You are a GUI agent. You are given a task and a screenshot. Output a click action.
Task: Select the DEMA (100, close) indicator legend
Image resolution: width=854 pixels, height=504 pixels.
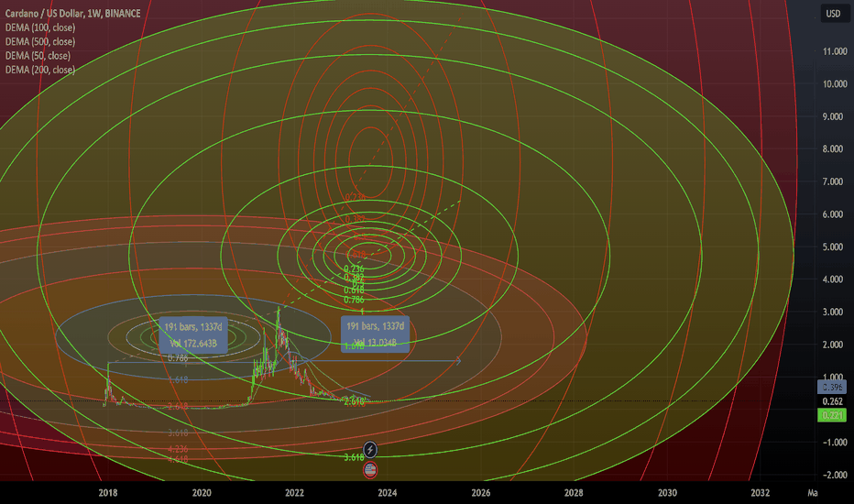pos(40,27)
